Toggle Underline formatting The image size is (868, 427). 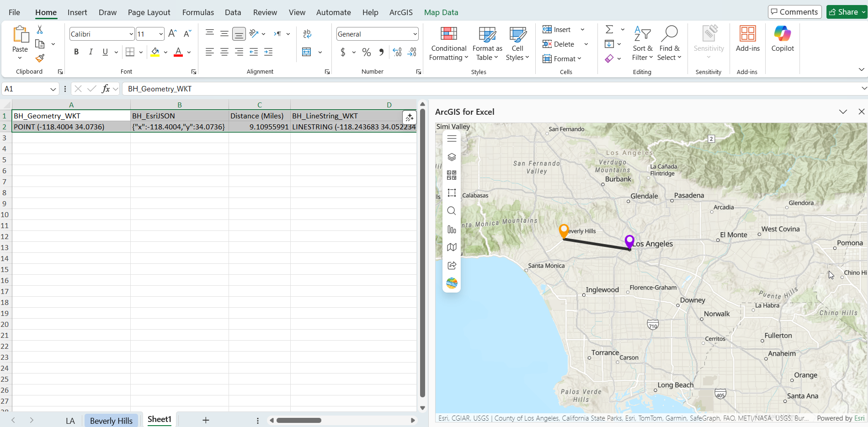click(x=105, y=52)
